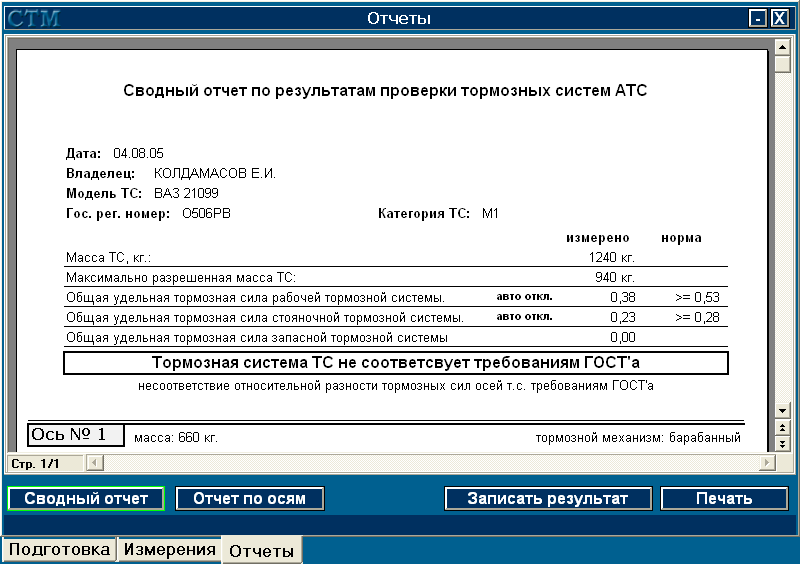Click category value М1
Viewport: 800px width, 564px height.
pos(490,213)
